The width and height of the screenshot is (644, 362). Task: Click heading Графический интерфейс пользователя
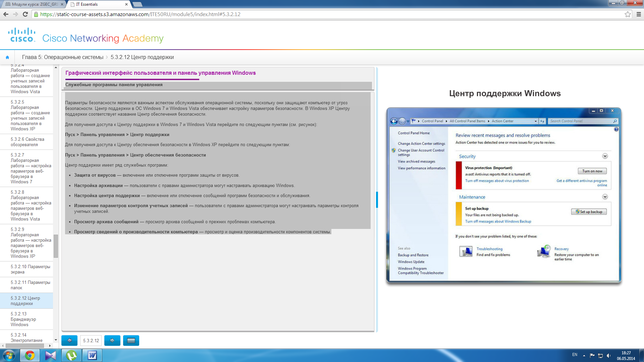[x=160, y=73]
